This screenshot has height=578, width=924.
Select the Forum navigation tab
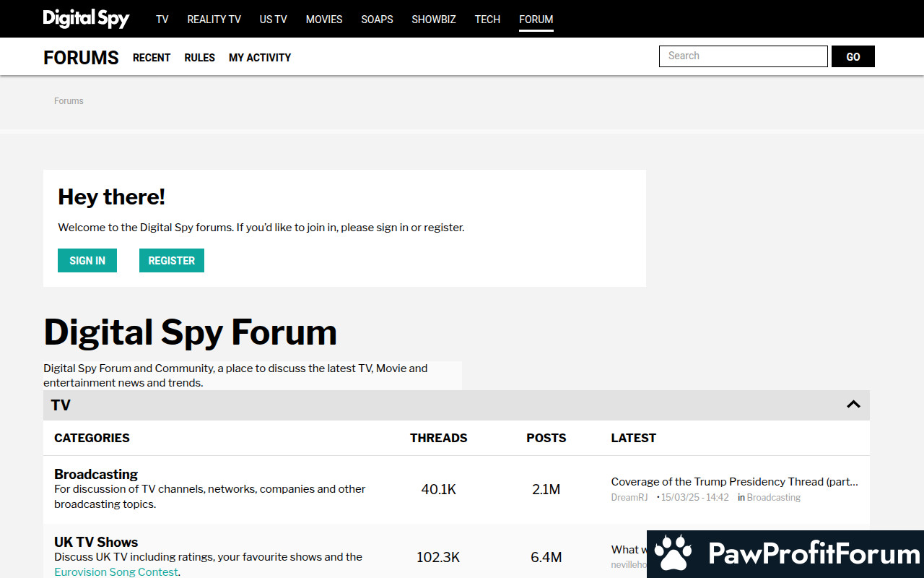[536, 20]
